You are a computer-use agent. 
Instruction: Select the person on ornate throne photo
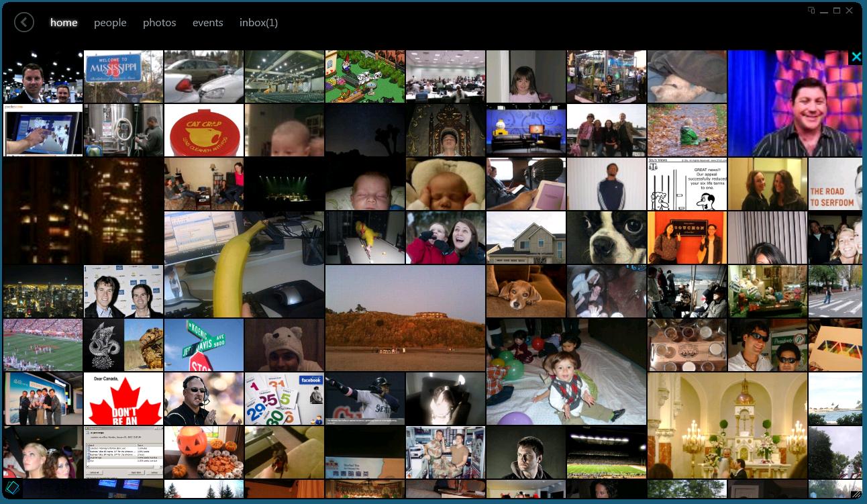click(x=446, y=130)
